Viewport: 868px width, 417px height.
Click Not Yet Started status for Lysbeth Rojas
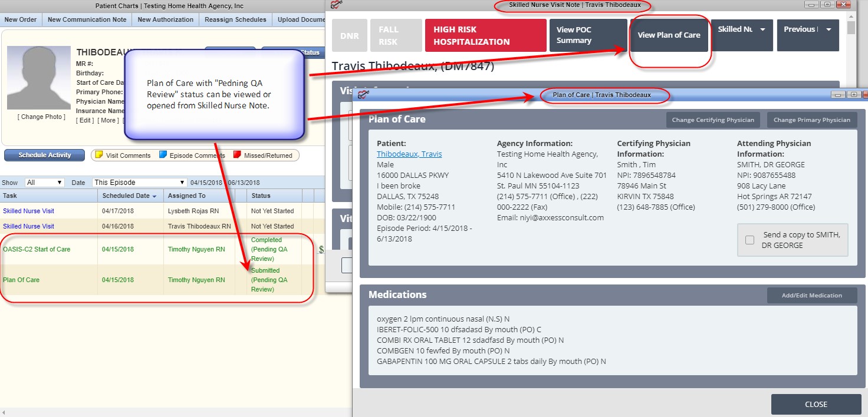(x=272, y=211)
